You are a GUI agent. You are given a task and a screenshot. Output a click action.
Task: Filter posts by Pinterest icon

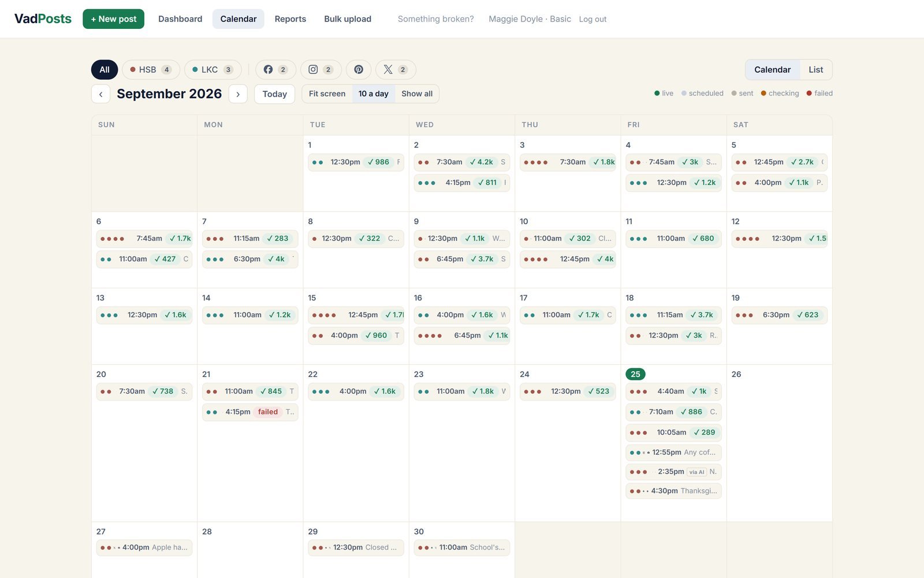[x=359, y=69]
